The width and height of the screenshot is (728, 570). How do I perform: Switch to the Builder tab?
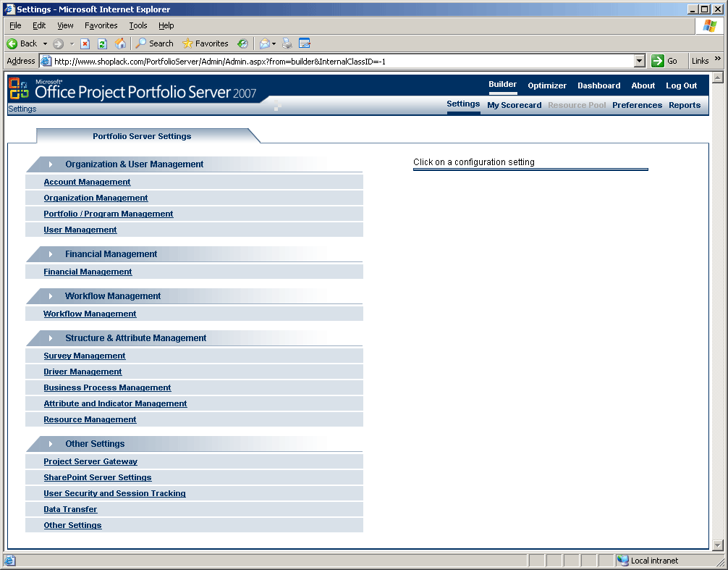[x=502, y=85]
